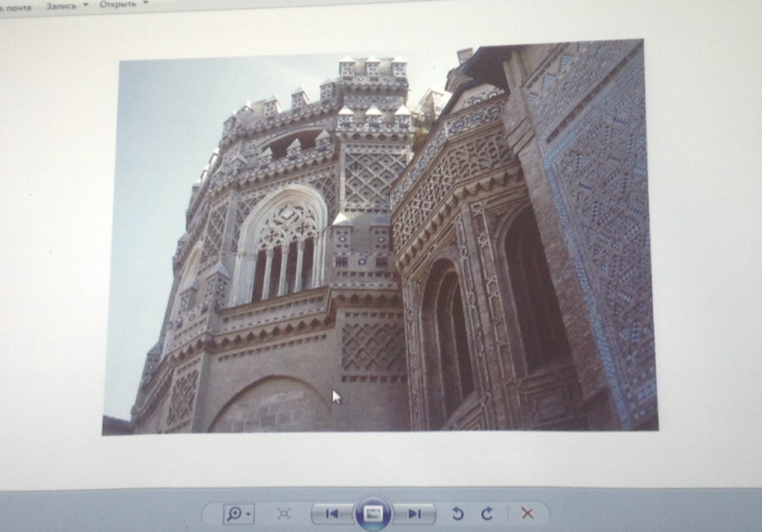Delete the photo with red X
This screenshot has height=532, width=762.
[x=527, y=513]
